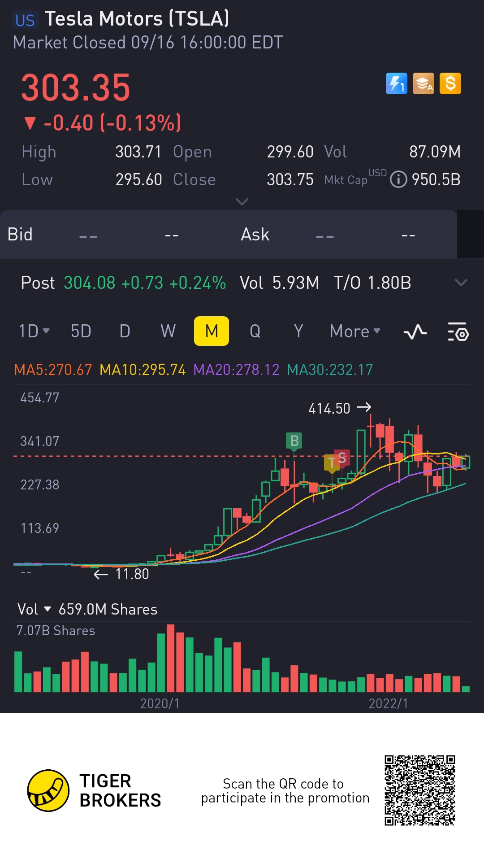
Task: Tap the MA30:232.17 indicator label
Action: [x=330, y=370]
